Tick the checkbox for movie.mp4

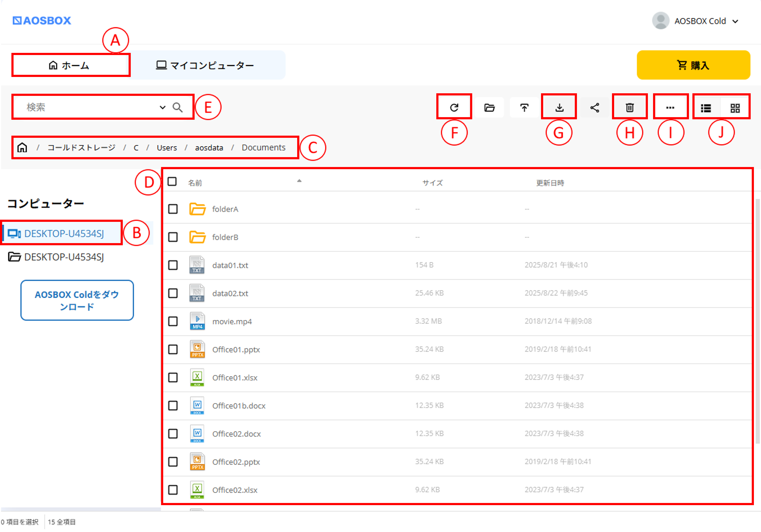(173, 321)
